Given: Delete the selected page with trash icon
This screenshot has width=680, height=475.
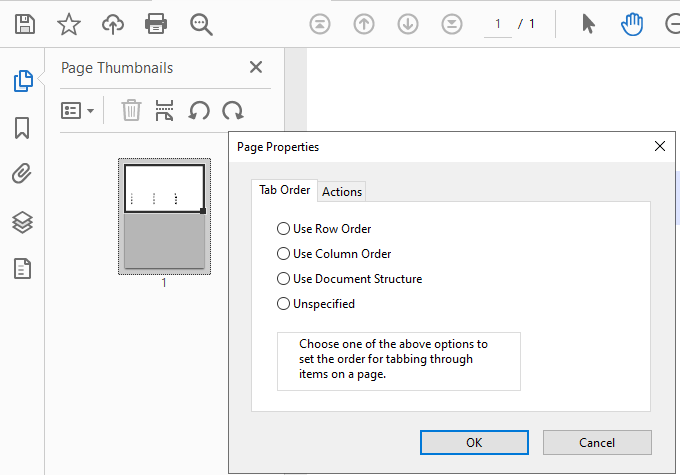Looking at the screenshot, I should tap(131, 110).
